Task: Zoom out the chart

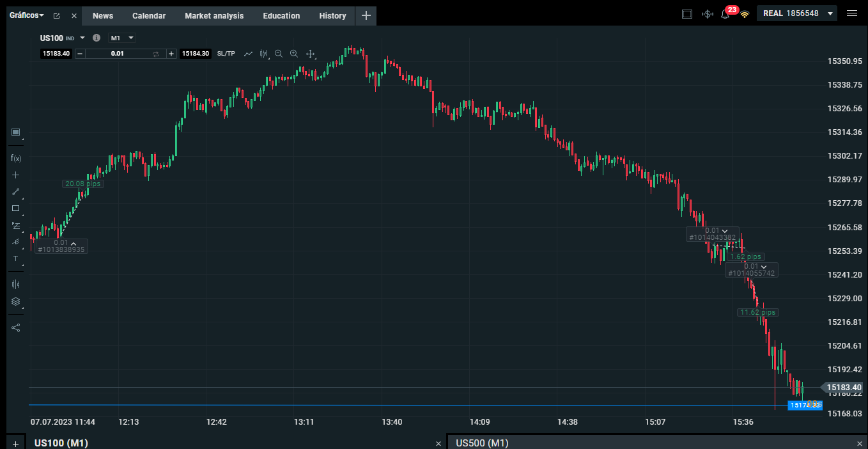Action: click(279, 54)
